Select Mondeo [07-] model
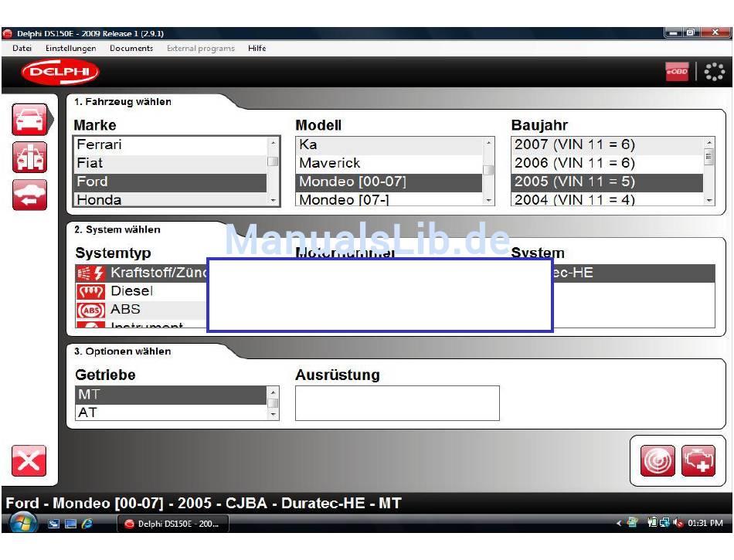The height and width of the screenshot is (560, 734). [389, 199]
